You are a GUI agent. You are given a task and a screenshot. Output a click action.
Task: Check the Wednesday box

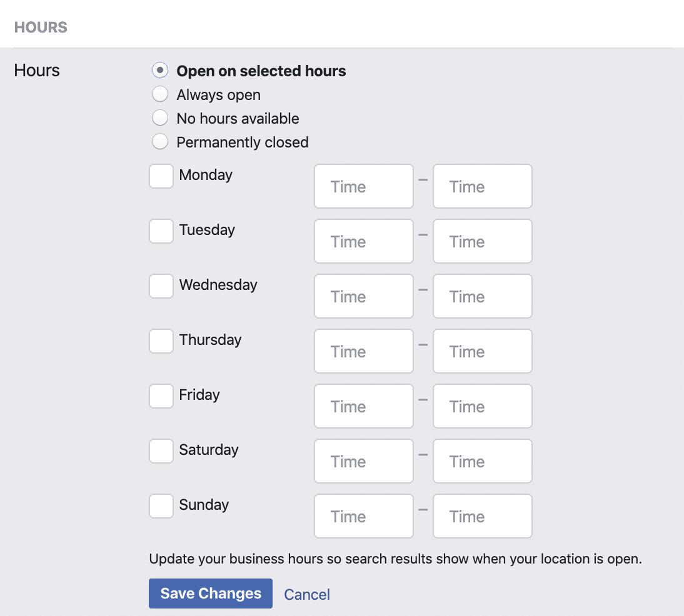(161, 286)
